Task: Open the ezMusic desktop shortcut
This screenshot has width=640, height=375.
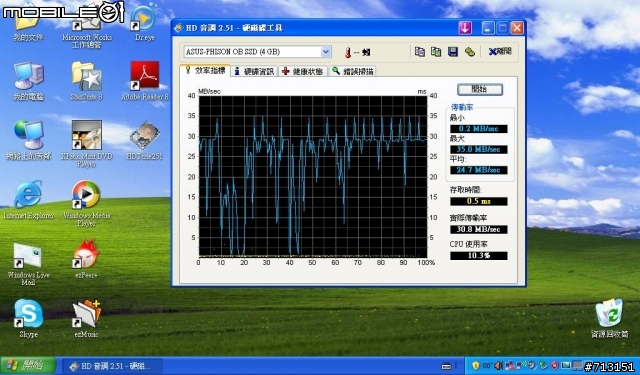Action: pyautogui.click(x=87, y=318)
